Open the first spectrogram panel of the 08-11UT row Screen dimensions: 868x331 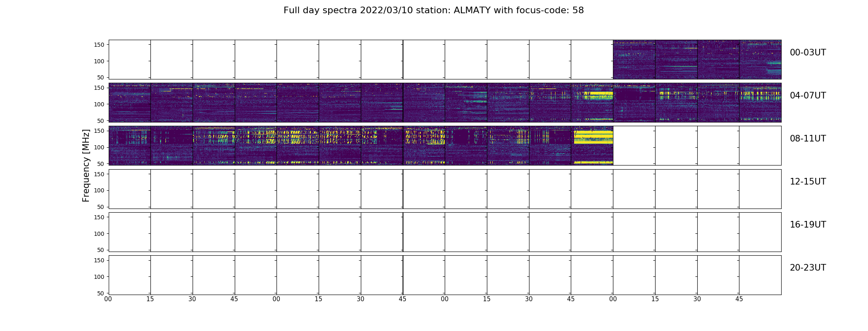point(130,146)
